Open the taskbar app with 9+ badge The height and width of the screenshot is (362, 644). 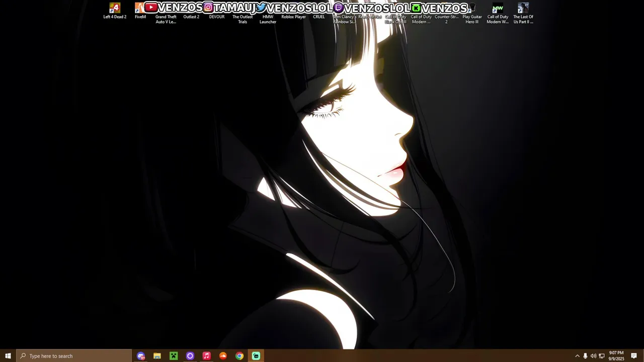pos(141,356)
